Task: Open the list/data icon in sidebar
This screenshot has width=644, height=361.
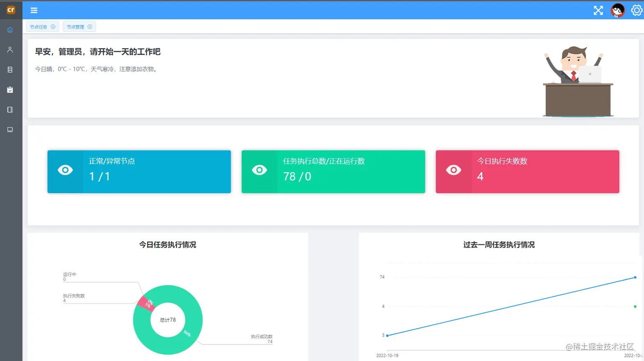Action: 9,69
